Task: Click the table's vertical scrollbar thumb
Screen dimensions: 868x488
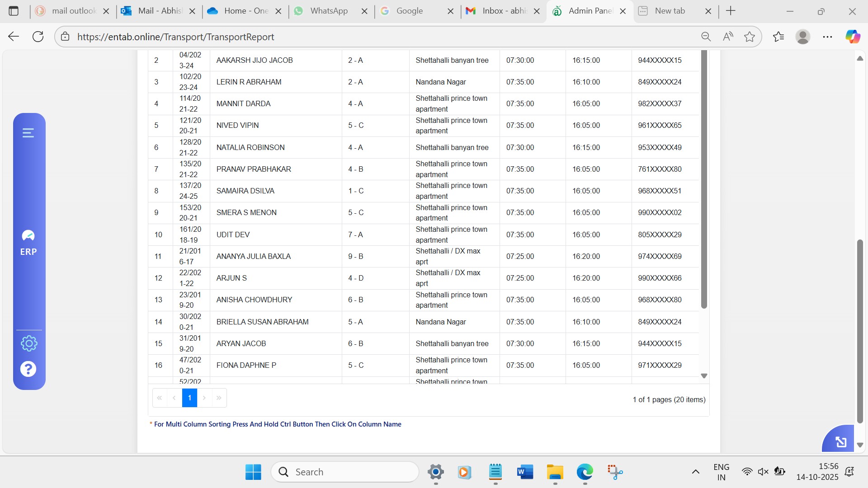Action: coord(704,181)
